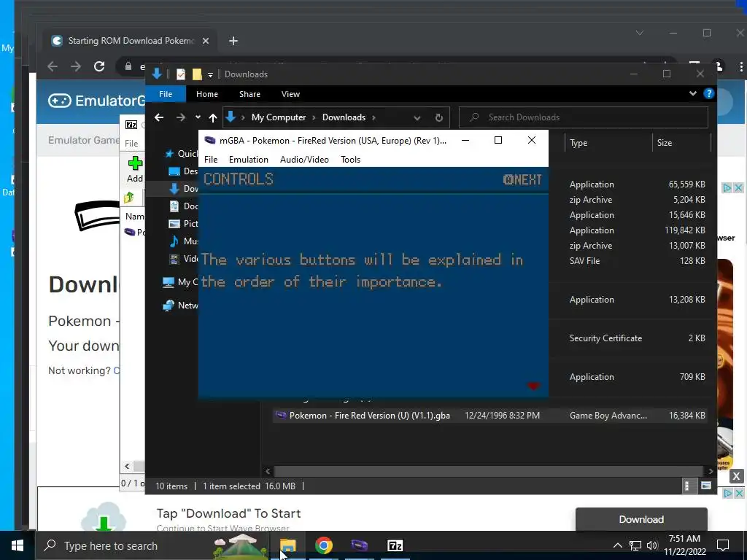Click the File tab in File Explorer
This screenshot has width=747, height=560.
coord(166,94)
